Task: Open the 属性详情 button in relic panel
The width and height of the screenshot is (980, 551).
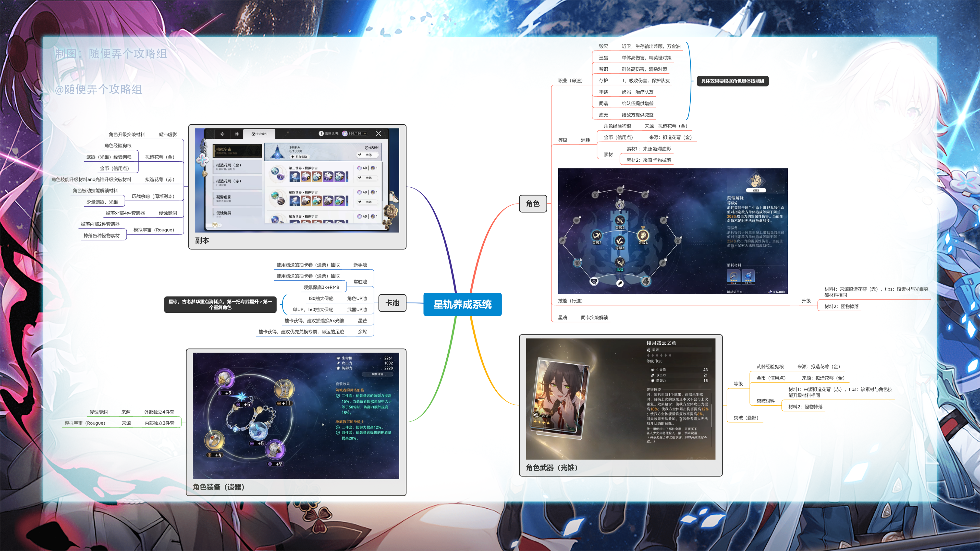Action: click(x=377, y=374)
